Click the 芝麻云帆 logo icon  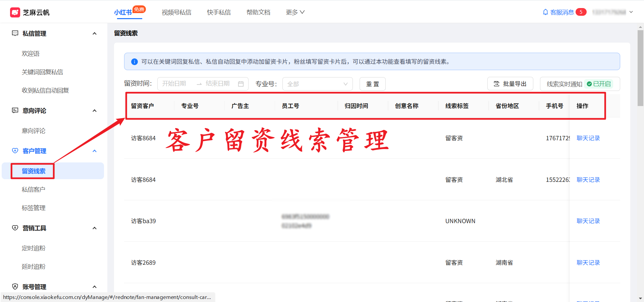tap(15, 12)
